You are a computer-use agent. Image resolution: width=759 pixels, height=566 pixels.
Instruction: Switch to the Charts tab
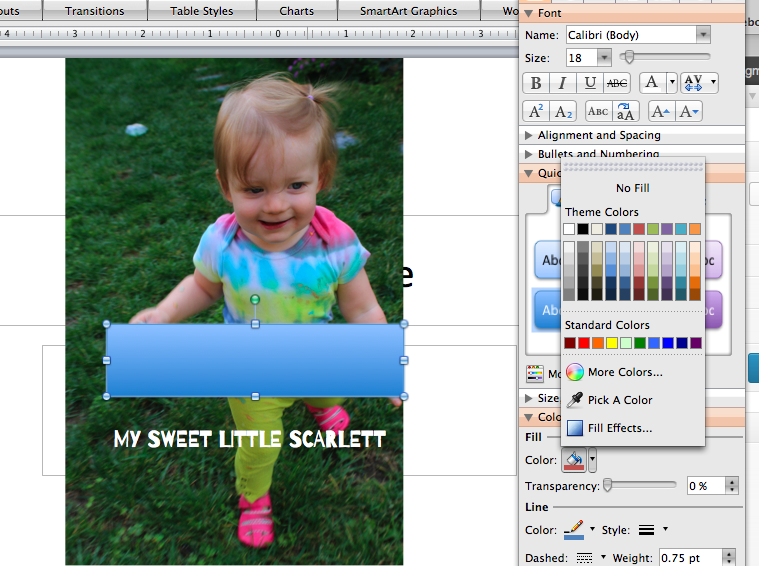click(x=295, y=11)
